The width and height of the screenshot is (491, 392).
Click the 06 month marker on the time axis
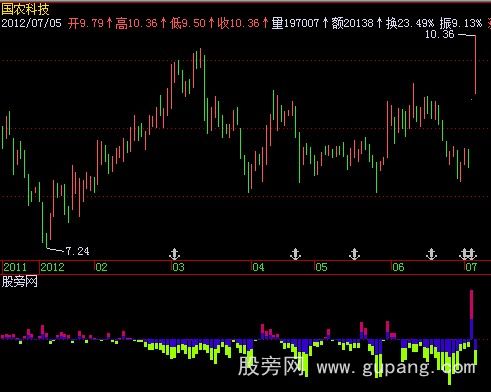click(x=398, y=267)
